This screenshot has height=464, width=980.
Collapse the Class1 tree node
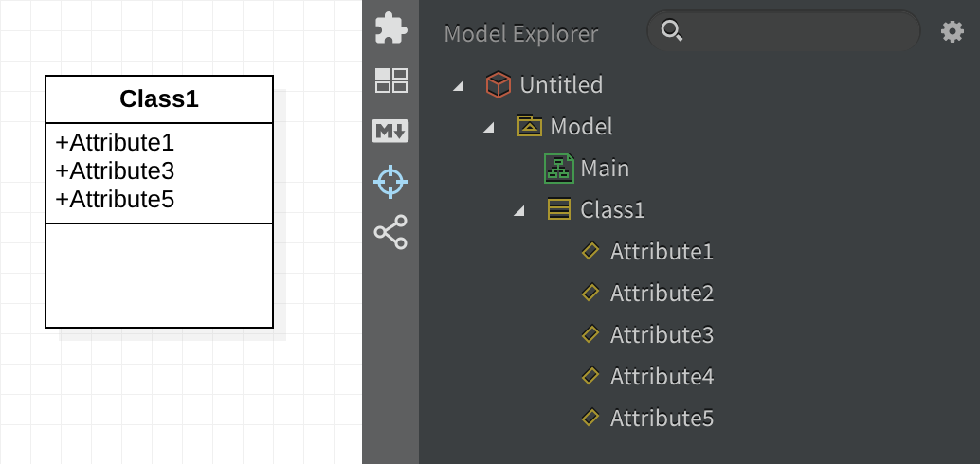[x=518, y=212]
